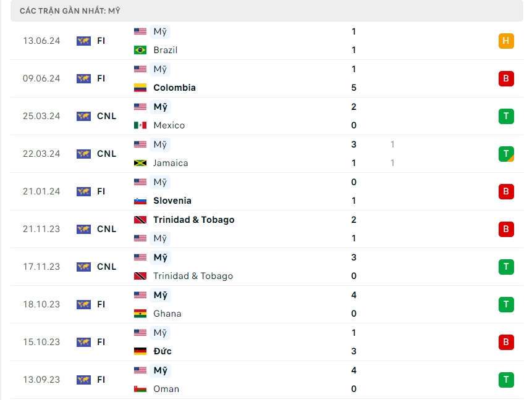Click the green T badge for Oman match
The image size is (532, 400).
click(506, 380)
